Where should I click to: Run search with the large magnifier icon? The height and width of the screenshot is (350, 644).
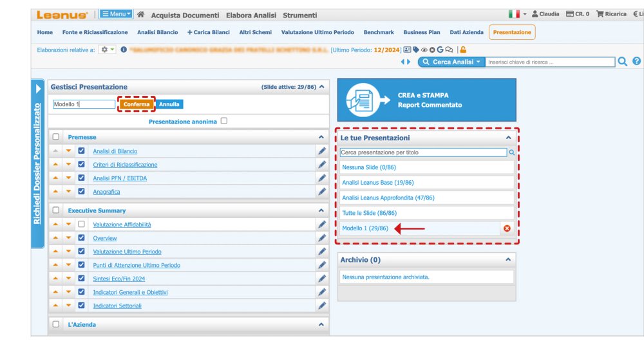pos(623,62)
